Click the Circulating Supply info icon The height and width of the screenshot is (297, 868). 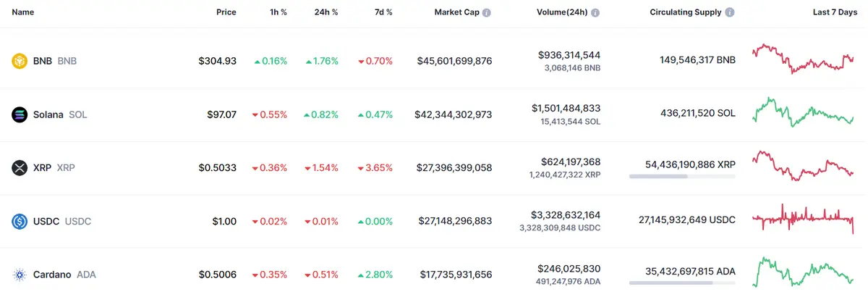730,13
